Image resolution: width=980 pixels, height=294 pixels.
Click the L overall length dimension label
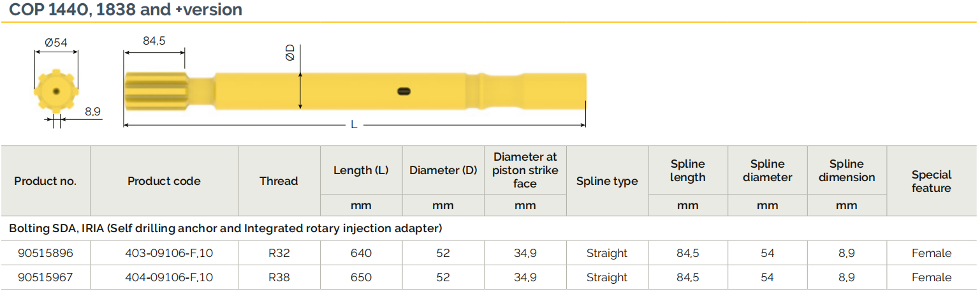click(354, 124)
